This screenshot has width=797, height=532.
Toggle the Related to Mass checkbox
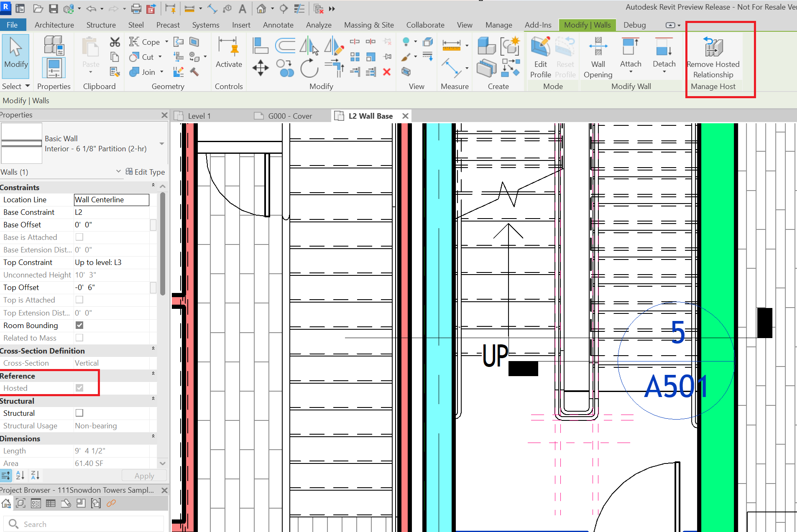79,338
